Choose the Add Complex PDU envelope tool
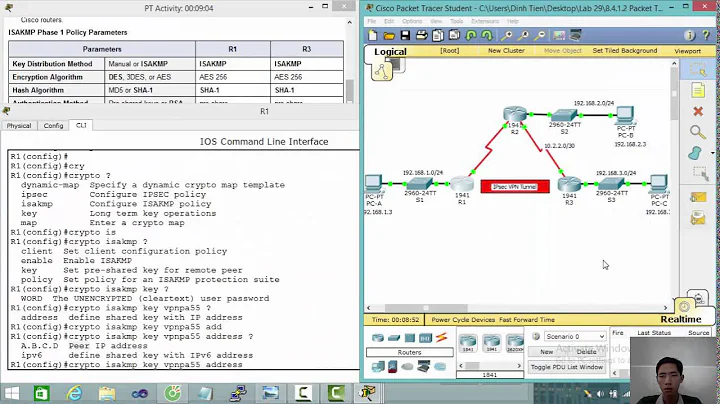The height and width of the screenshot is (404, 720). pyautogui.click(x=698, y=218)
